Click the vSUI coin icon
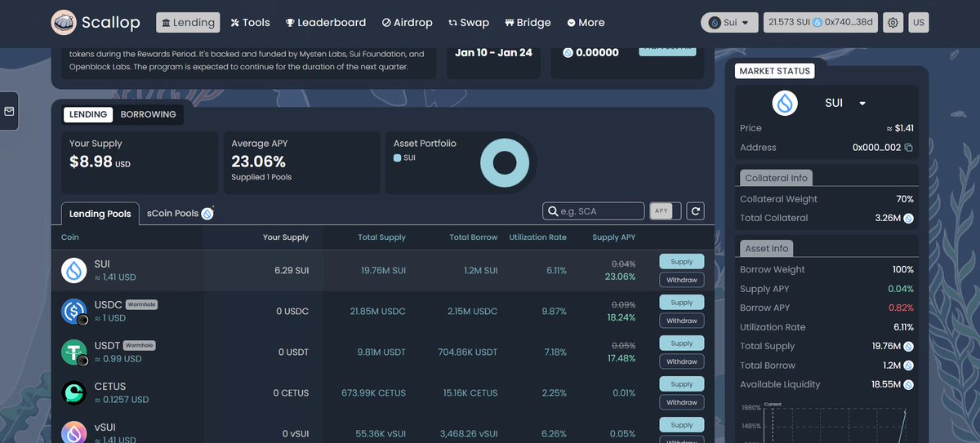Screen dimensions: 980x443 pos(74,432)
